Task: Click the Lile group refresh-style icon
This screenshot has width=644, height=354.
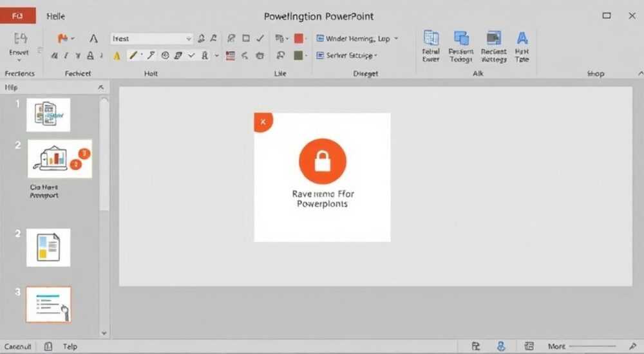Action: coord(281,55)
